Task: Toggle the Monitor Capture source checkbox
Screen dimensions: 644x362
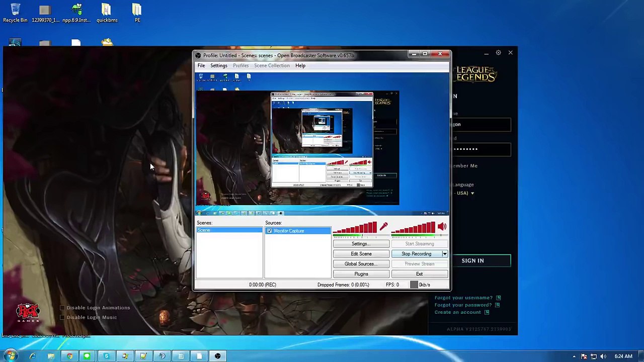Action: click(269, 231)
